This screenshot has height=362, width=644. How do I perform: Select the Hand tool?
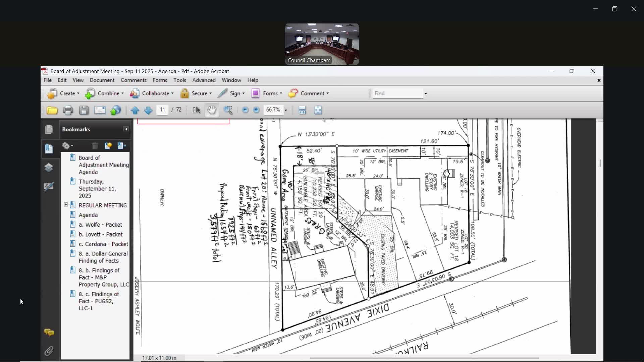click(212, 110)
